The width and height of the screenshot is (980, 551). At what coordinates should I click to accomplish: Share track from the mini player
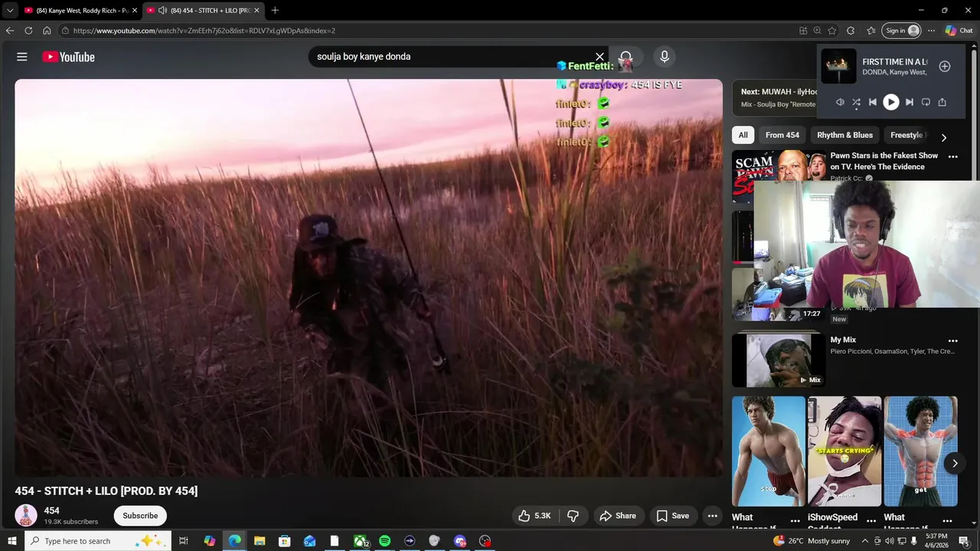click(x=942, y=102)
